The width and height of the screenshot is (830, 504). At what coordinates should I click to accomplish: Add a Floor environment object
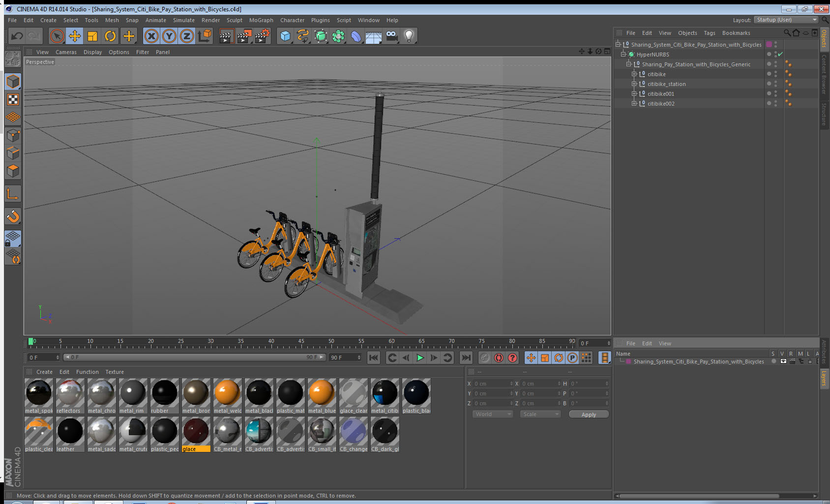click(374, 36)
